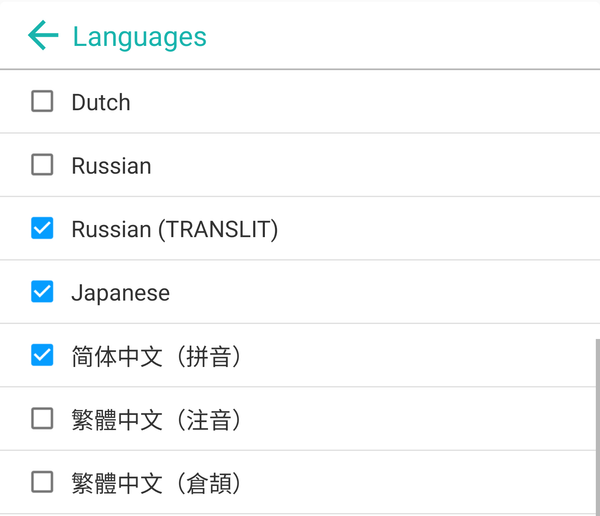
Task: Click the vertical scrollbar on the right
Action: click(x=596, y=425)
